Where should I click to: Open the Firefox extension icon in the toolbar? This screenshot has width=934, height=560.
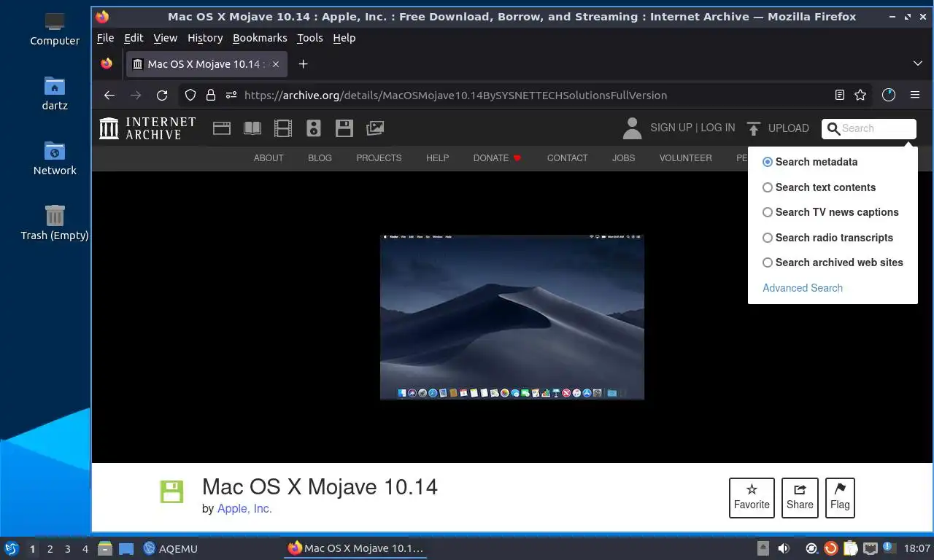tap(889, 95)
